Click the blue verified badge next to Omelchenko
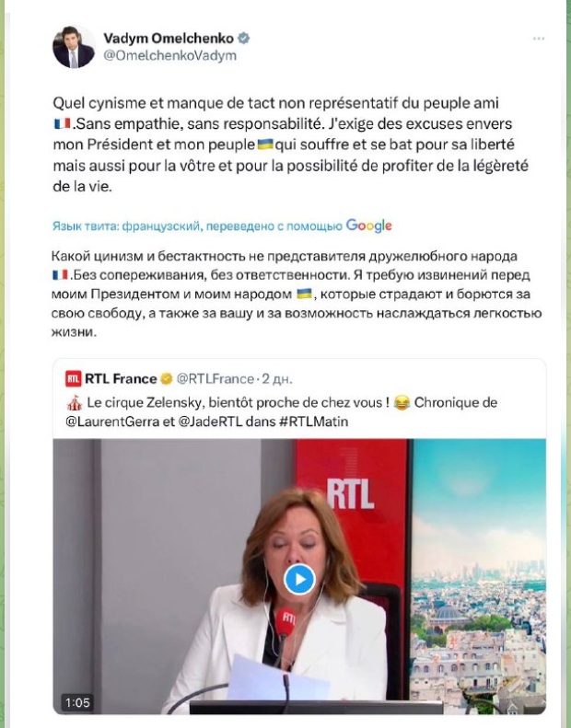Viewport: 571px width, 728px height. pyautogui.click(x=243, y=38)
